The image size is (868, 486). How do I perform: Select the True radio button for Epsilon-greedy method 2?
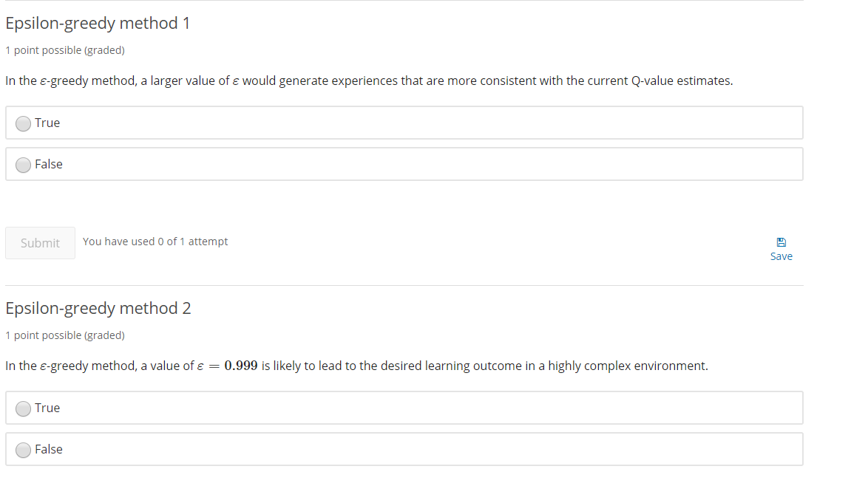click(x=23, y=408)
